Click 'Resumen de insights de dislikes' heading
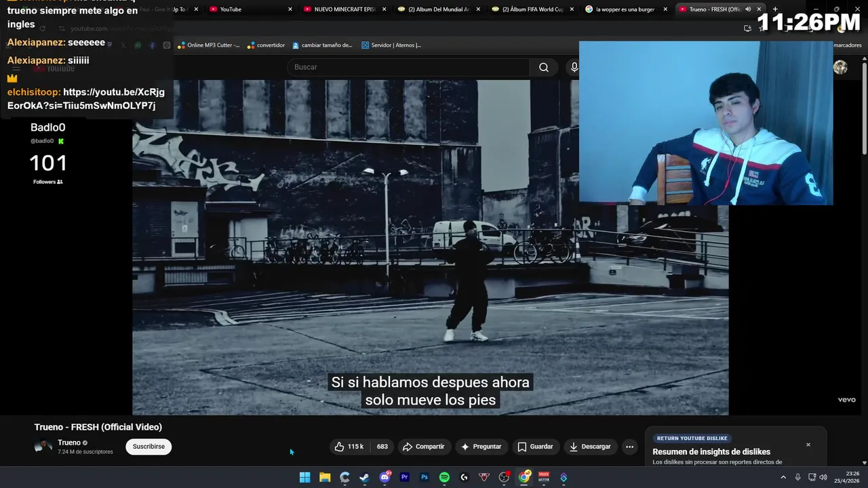 click(711, 452)
